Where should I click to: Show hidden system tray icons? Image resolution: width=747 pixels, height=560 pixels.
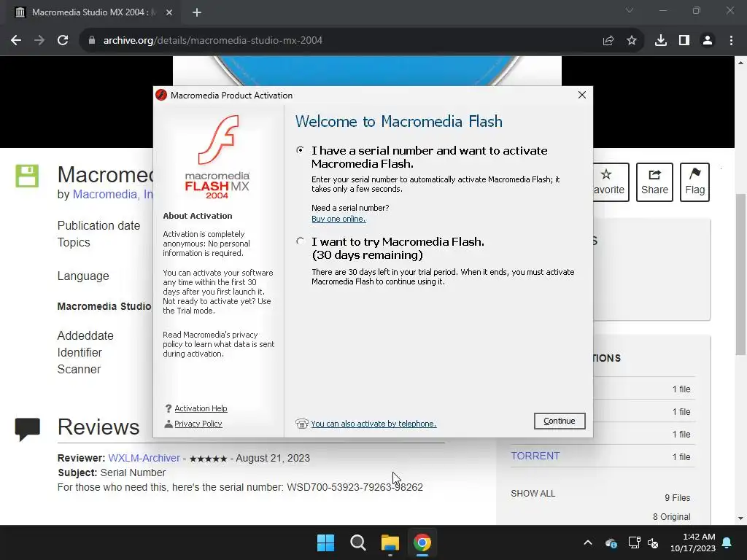(588, 542)
